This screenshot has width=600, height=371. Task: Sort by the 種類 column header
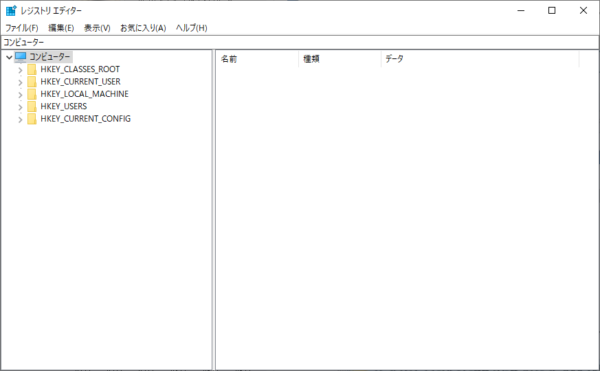click(340, 59)
